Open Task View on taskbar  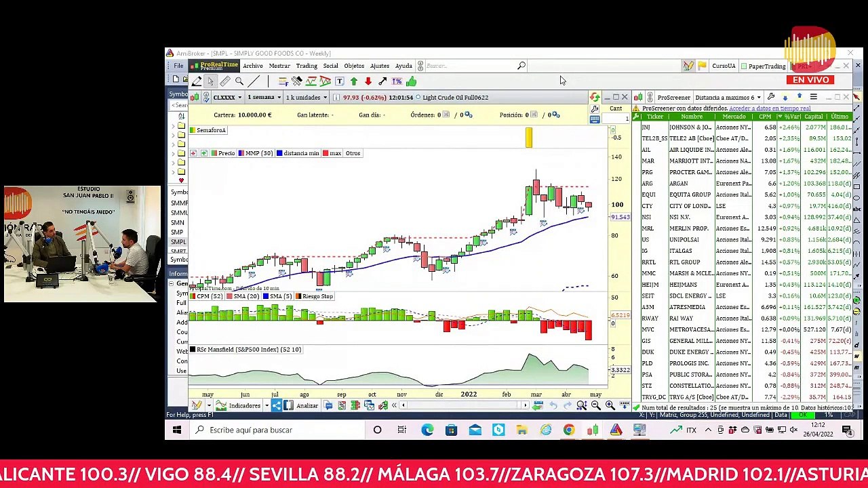[402, 430]
